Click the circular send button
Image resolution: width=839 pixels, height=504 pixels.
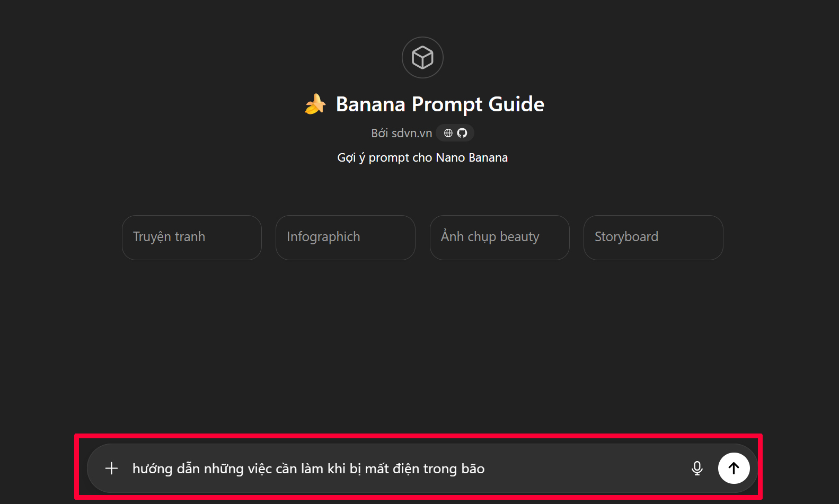[734, 468]
